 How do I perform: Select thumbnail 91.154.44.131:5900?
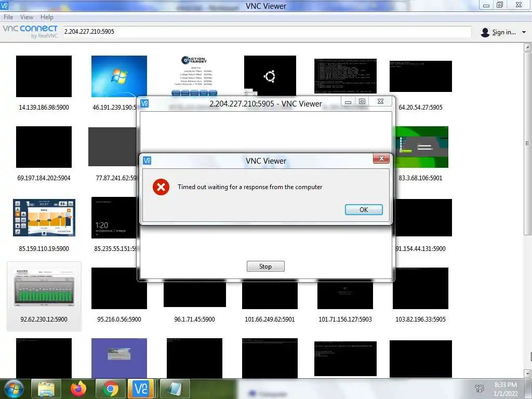tap(423, 218)
